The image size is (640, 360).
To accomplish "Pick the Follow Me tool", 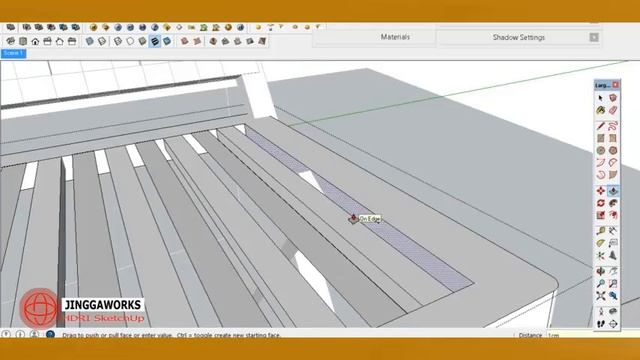I will click(613, 203).
